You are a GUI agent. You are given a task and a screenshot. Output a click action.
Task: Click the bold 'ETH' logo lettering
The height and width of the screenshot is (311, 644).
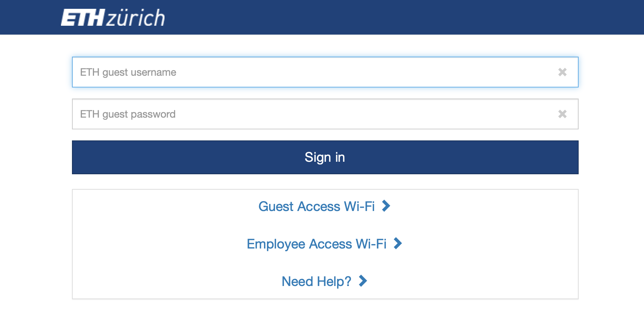[83, 18]
